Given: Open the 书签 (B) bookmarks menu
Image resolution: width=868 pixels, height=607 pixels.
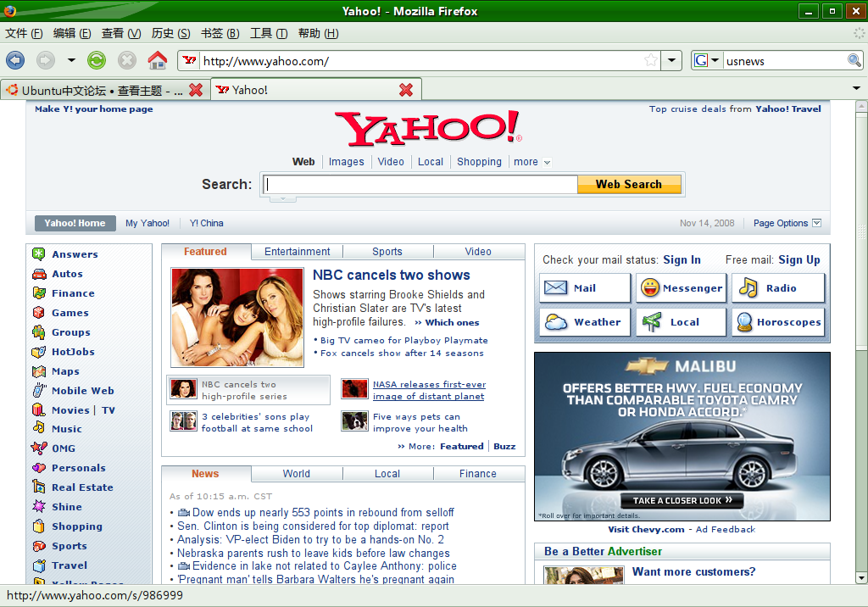Looking at the screenshot, I should [x=220, y=33].
